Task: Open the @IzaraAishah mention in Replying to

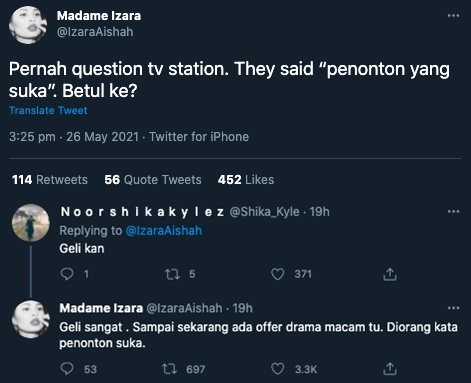Action: 164,231
